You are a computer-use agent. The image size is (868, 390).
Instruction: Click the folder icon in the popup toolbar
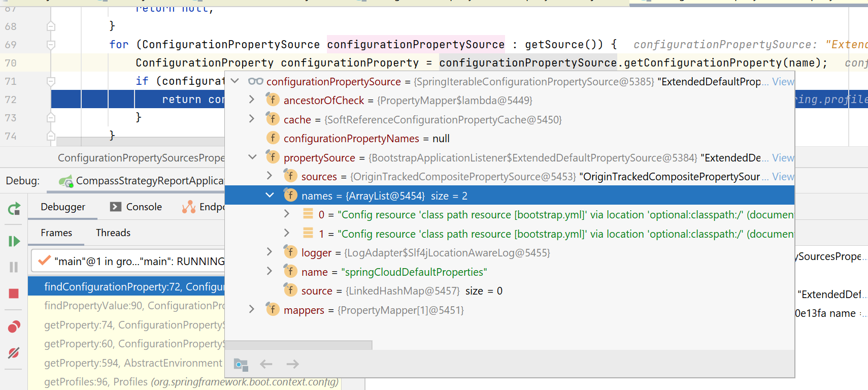coord(241,364)
